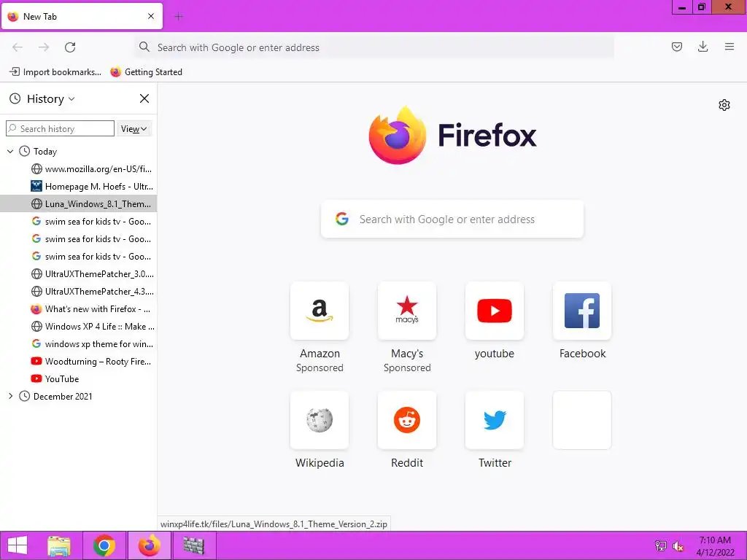Open the View sort dropdown

pos(134,128)
